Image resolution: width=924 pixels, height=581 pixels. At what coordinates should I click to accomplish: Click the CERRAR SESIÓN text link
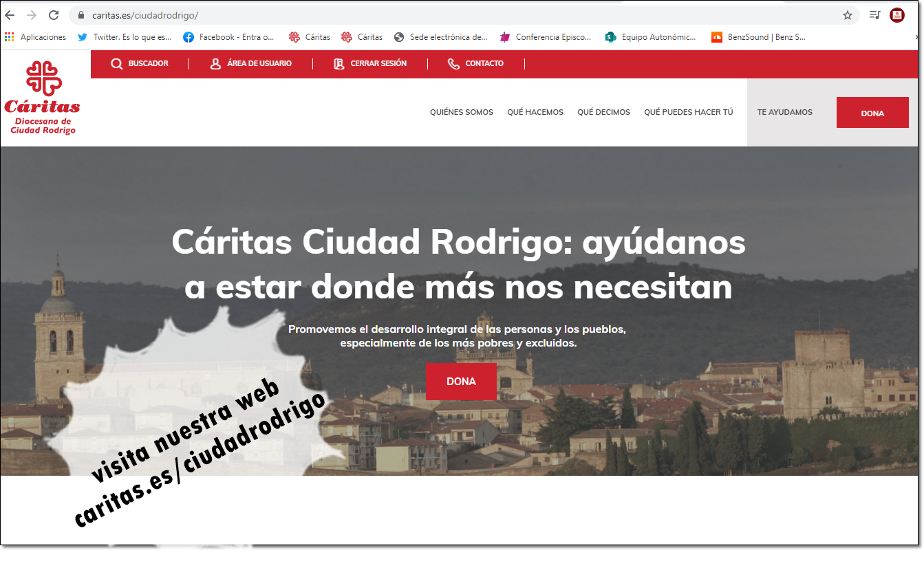click(378, 63)
